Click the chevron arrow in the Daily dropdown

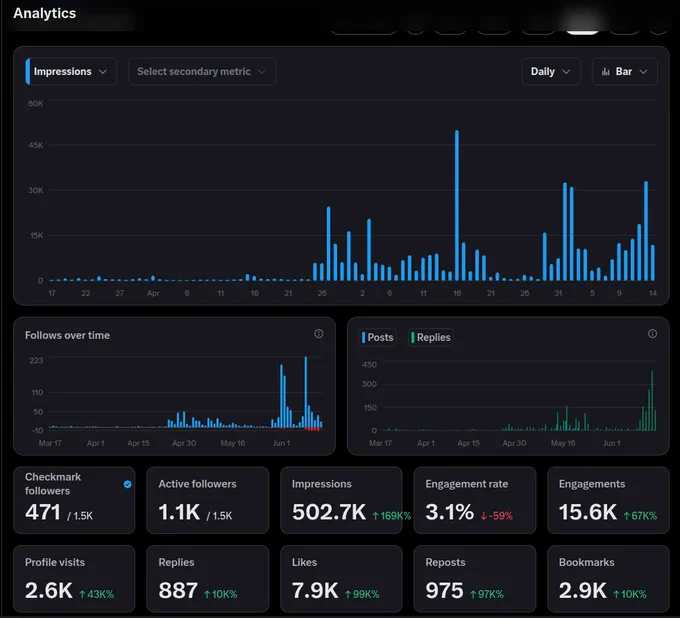tap(566, 72)
